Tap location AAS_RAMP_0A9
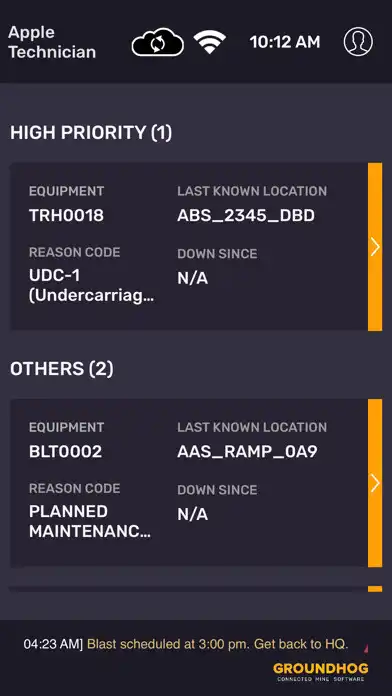392x696 pixels. coord(247,451)
